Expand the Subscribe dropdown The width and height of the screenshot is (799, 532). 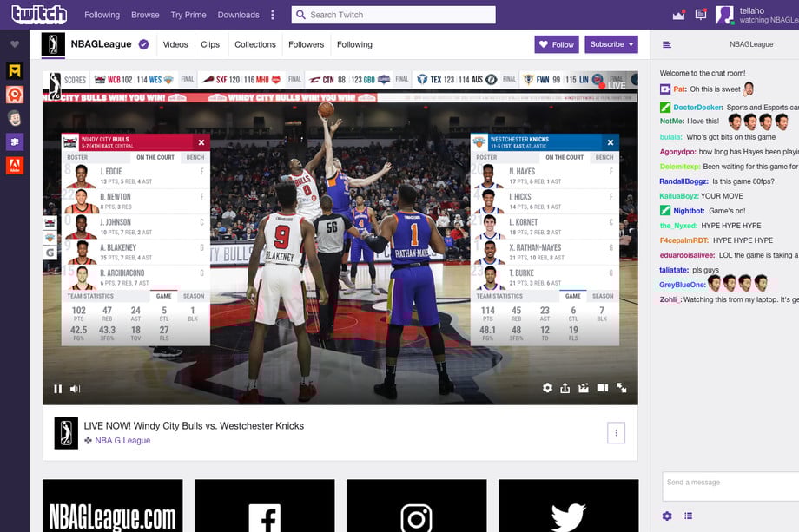pos(631,44)
